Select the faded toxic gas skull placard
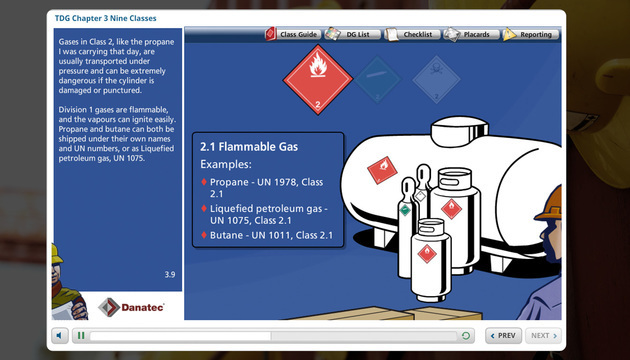The height and width of the screenshot is (360, 630). coord(436,80)
